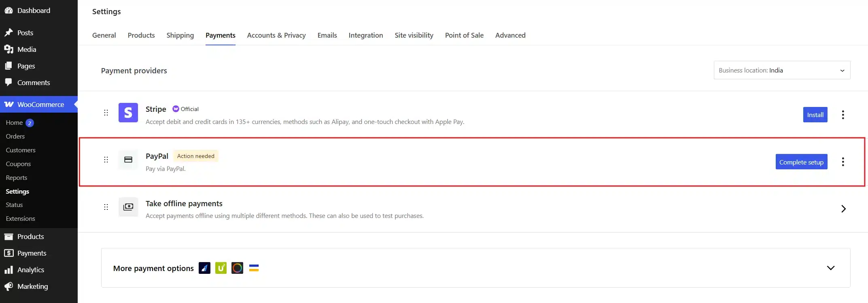Open Settings in WooCommerce submenu
The image size is (868, 303).
coord(17,191)
